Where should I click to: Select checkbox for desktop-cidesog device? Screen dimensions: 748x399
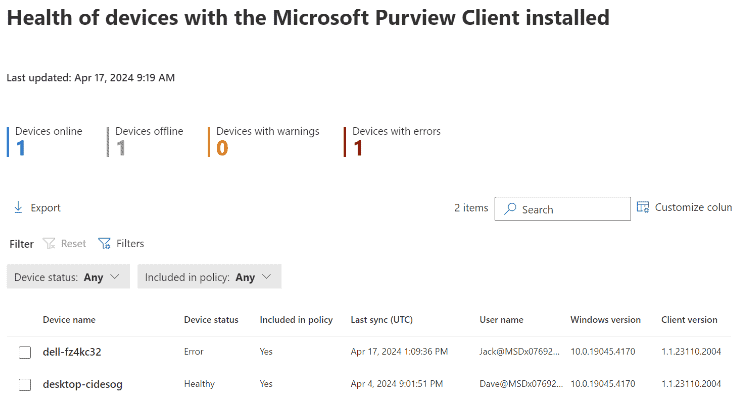tap(25, 384)
